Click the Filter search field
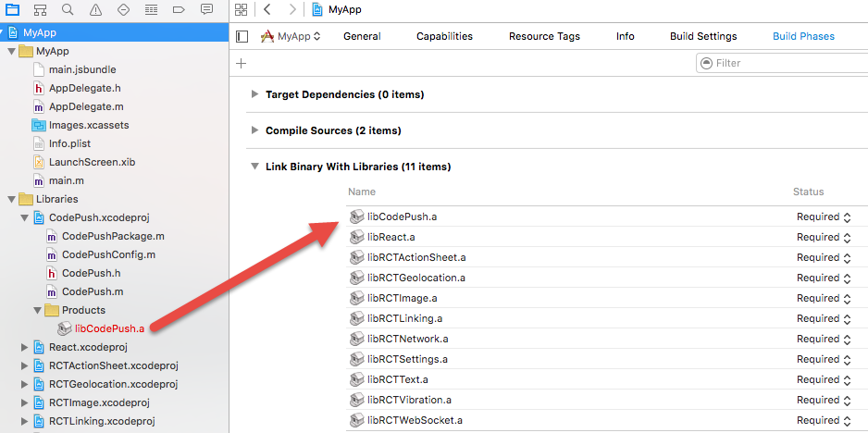Viewport: 868px width, 433px height. (x=782, y=63)
